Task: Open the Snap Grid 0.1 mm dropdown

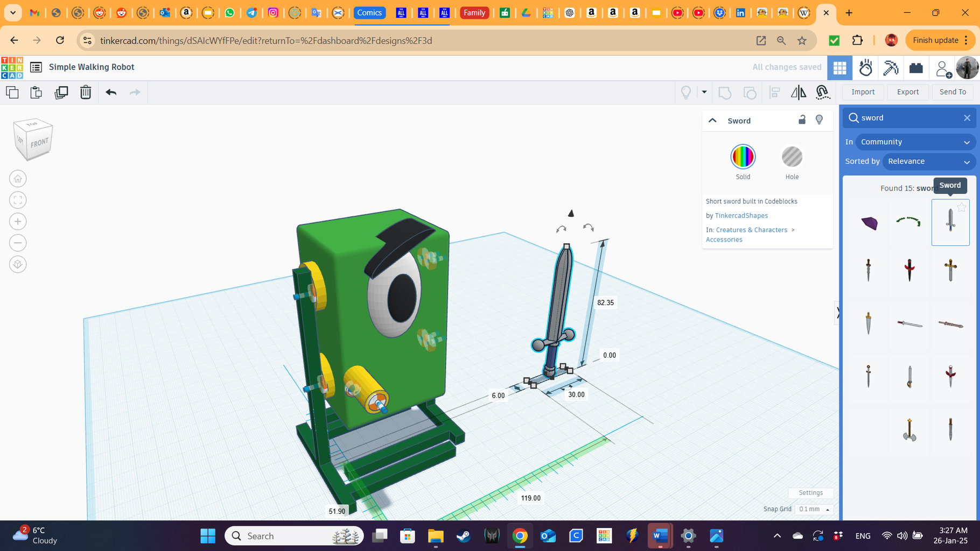Action: (x=814, y=509)
